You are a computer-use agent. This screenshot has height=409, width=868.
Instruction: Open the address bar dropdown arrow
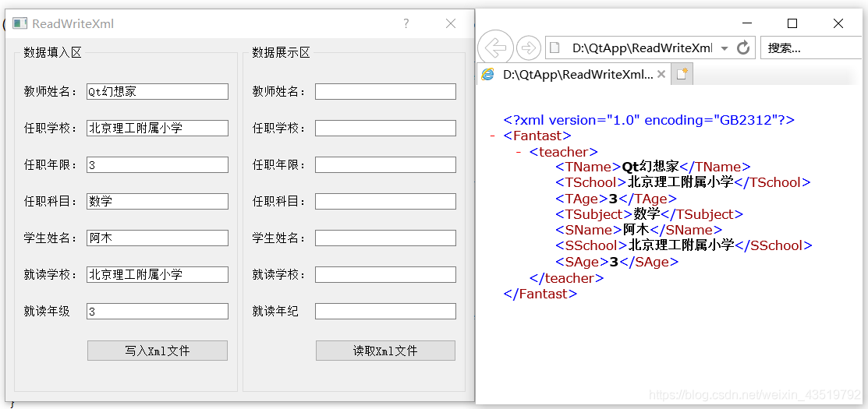[x=725, y=48]
